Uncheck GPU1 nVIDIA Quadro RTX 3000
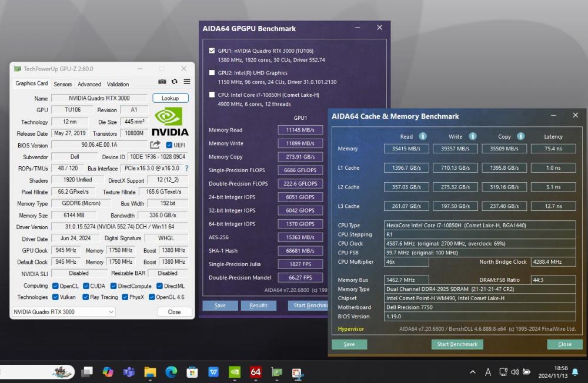Screen dimensions: 588x383 212,51
